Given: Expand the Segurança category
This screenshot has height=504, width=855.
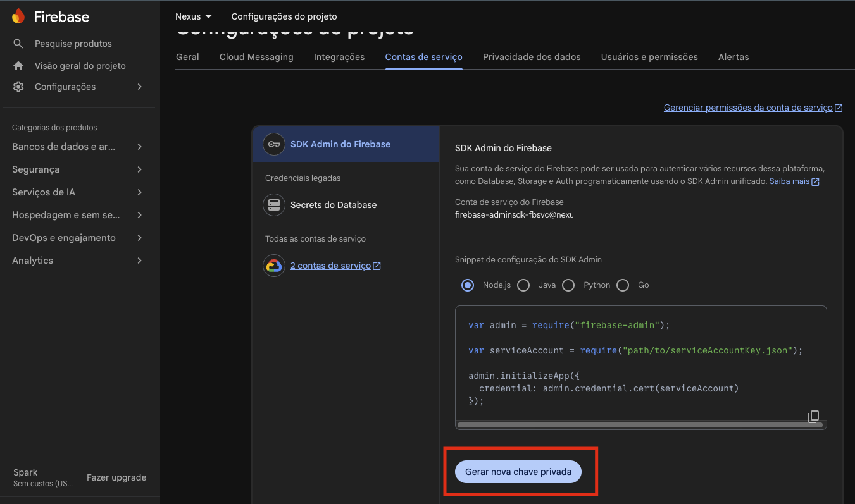Looking at the screenshot, I should click(140, 169).
